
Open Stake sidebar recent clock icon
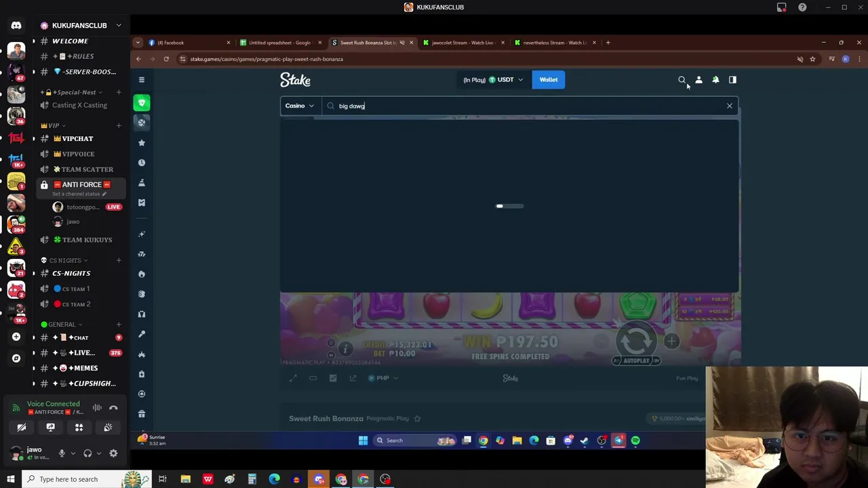[x=142, y=163]
